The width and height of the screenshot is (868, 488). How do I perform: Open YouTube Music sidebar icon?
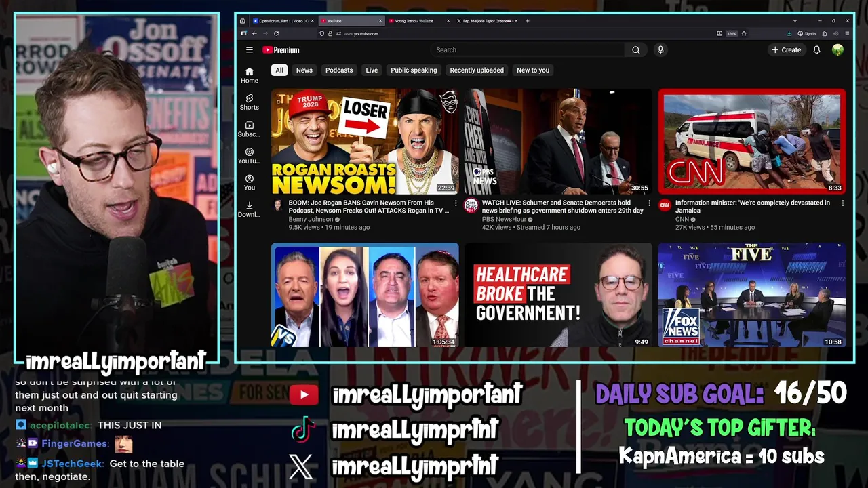tap(250, 156)
